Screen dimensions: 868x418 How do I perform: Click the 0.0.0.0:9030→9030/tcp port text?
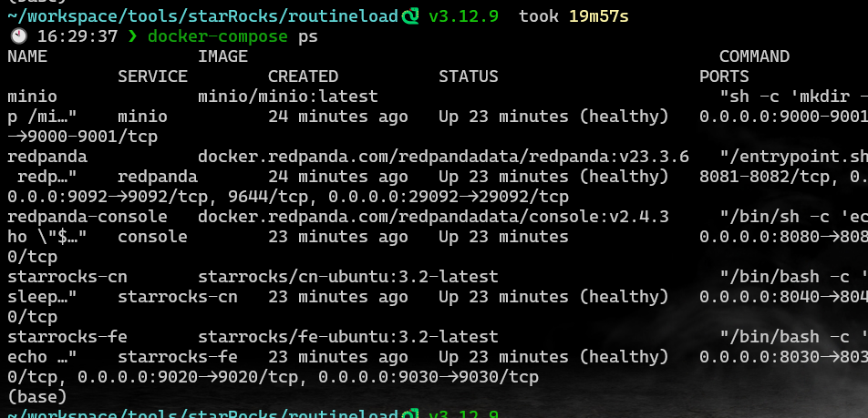[x=429, y=377]
